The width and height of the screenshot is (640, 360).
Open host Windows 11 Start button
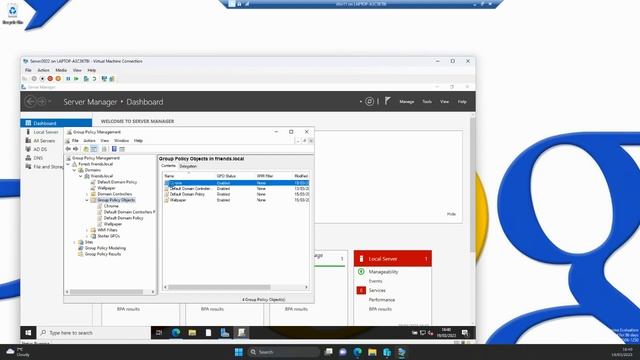pos(239,352)
